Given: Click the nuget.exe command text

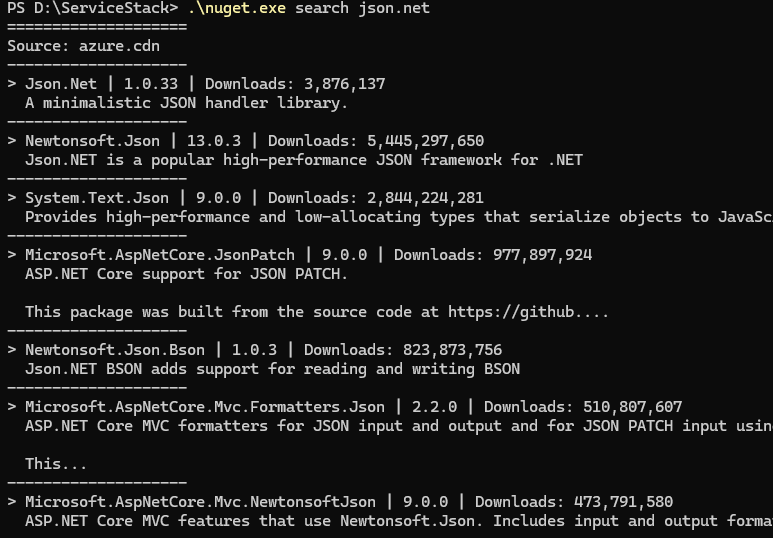Looking at the screenshot, I should point(237,8).
